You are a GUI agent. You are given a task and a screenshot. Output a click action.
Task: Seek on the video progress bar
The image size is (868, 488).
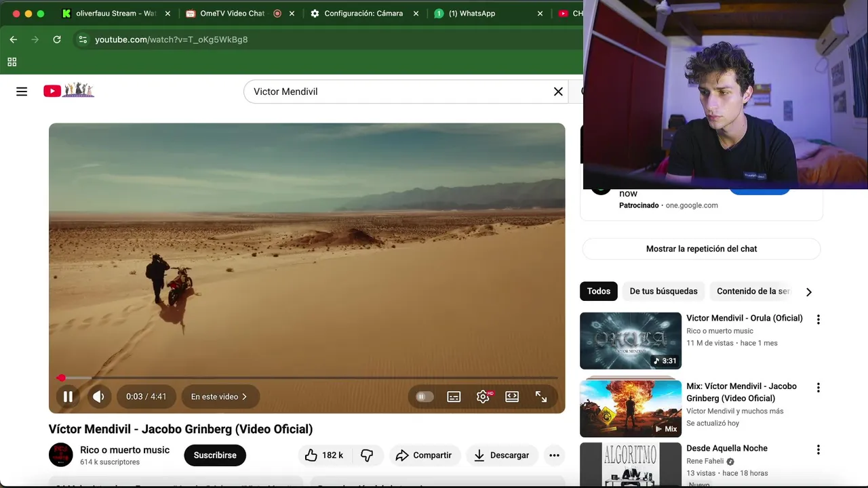tap(307, 378)
